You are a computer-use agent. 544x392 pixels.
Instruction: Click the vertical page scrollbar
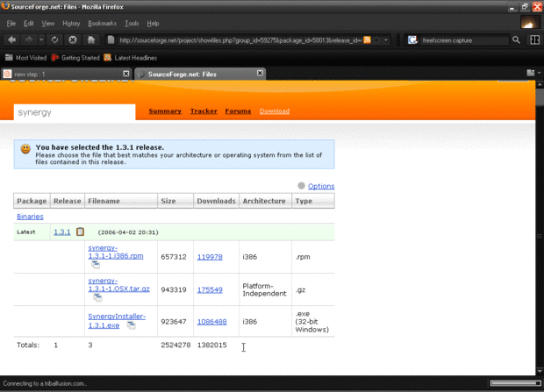click(540, 227)
